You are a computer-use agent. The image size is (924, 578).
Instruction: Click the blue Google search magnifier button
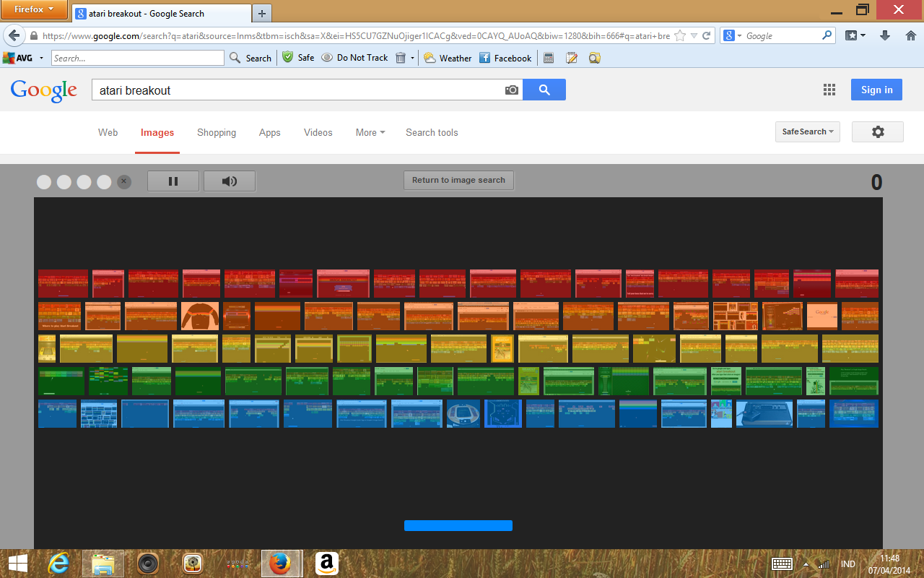pyautogui.click(x=544, y=90)
